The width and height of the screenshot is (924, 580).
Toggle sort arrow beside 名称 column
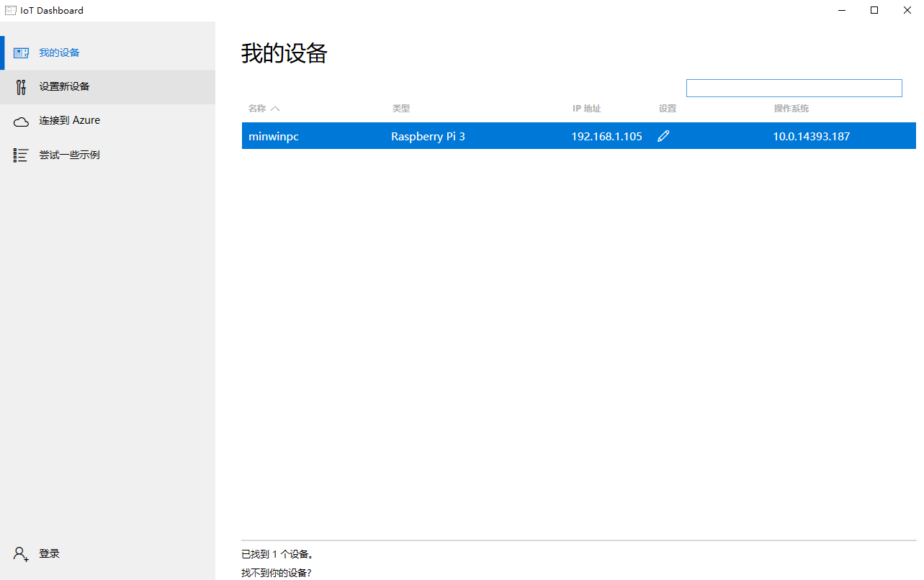pyautogui.click(x=274, y=109)
